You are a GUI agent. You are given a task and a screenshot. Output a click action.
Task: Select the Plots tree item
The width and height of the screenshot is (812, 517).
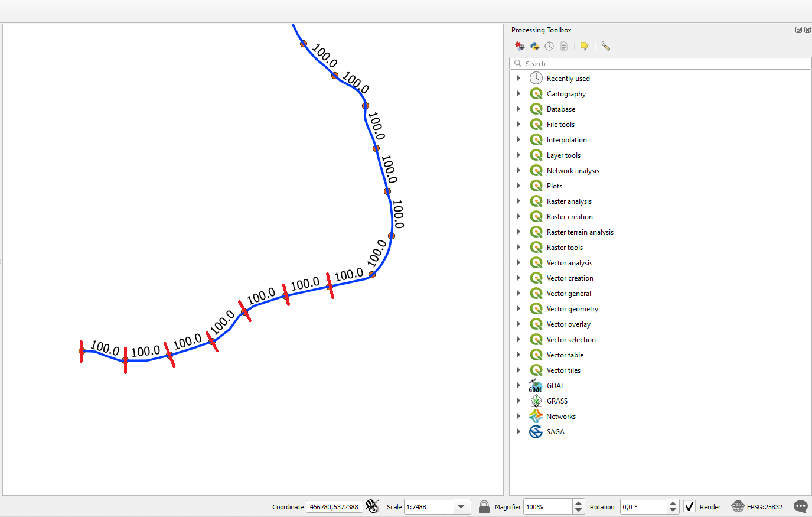pyautogui.click(x=554, y=186)
